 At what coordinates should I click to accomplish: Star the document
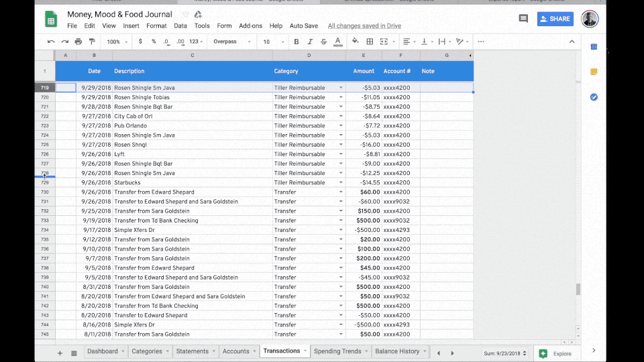click(186, 14)
